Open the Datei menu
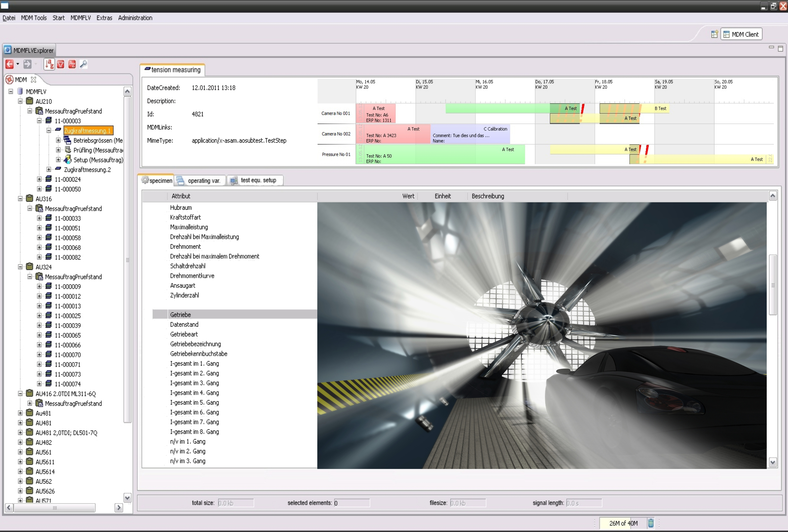This screenshot has height=532, width=788. 9,18
